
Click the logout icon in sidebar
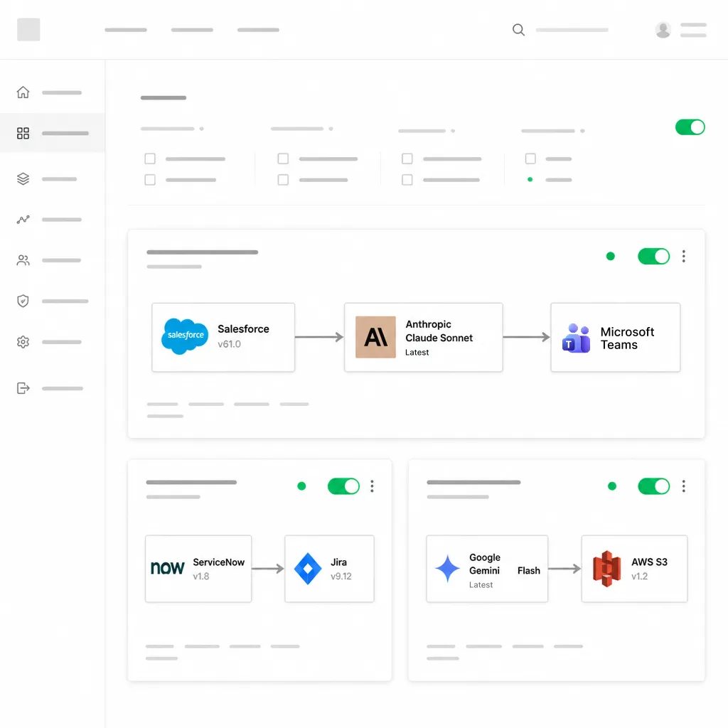(x=23, y=388)
